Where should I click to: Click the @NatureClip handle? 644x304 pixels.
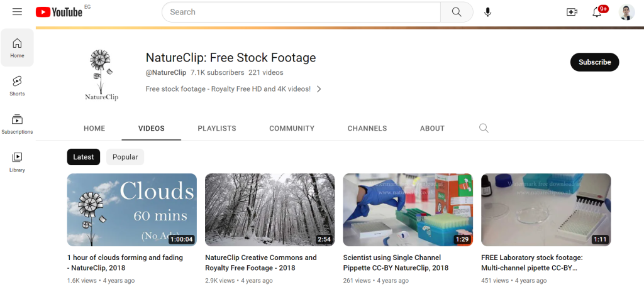(166, 73)
